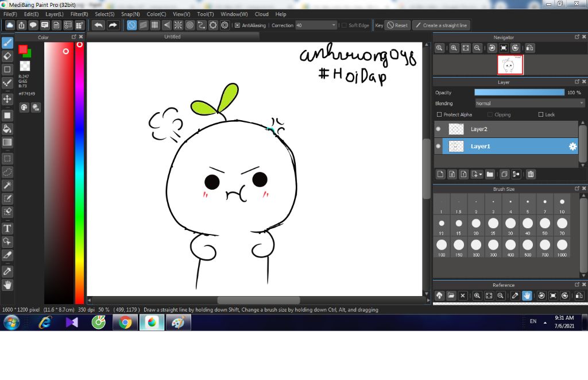Adjust the layer Opacity slider
The height and width of the screenshot is (380, 588).
519,93
